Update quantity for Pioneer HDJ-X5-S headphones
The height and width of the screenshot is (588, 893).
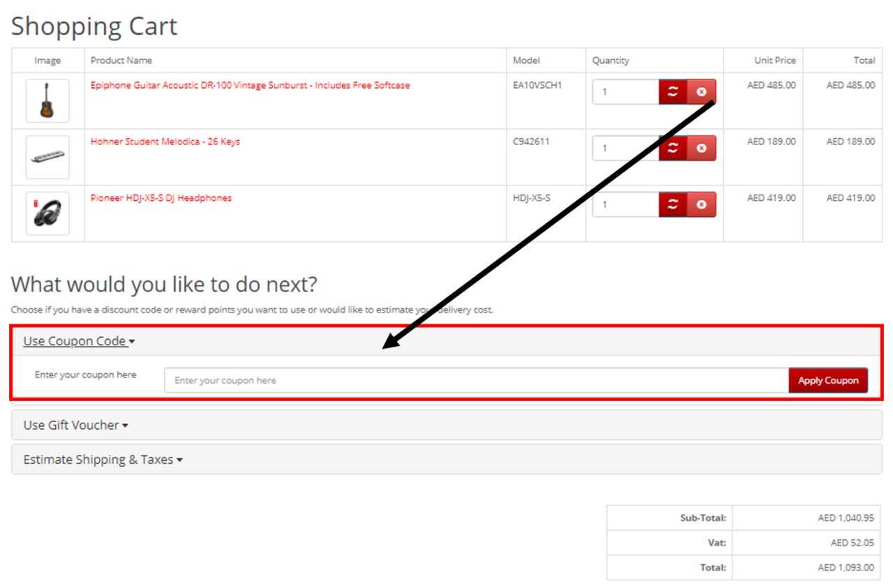(673, 204)
